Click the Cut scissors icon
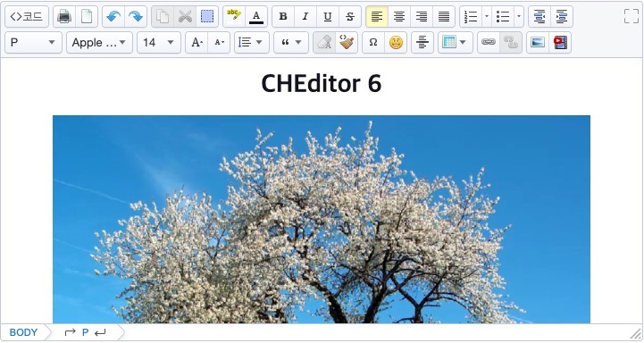The height and width of the screenshot is (343, 644). pos(185,16)
